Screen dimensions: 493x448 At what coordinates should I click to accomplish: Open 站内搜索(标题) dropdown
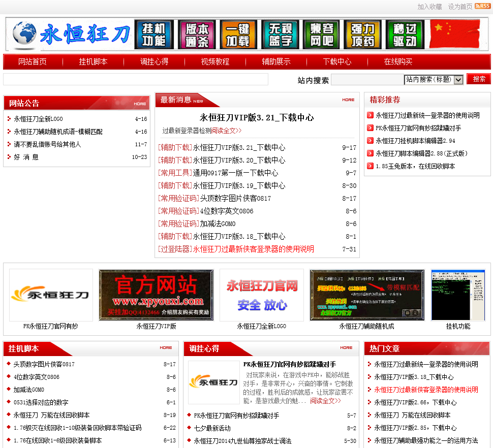click(x=434, y=79)
